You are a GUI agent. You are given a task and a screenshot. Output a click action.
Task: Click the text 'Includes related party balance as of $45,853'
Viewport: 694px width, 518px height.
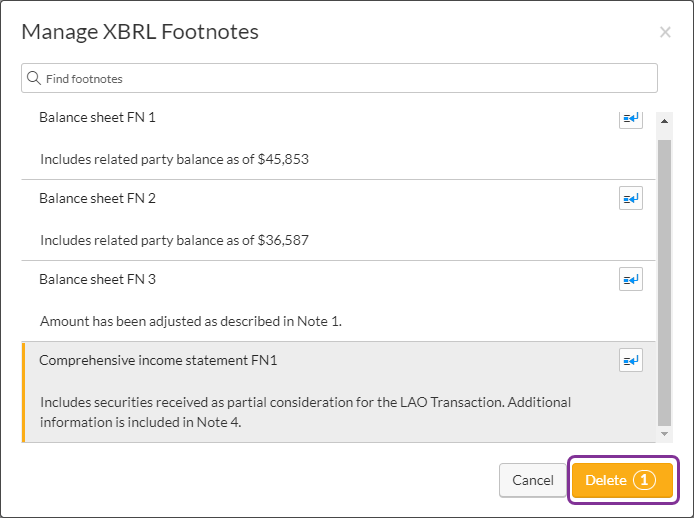[x=174, y=159]
